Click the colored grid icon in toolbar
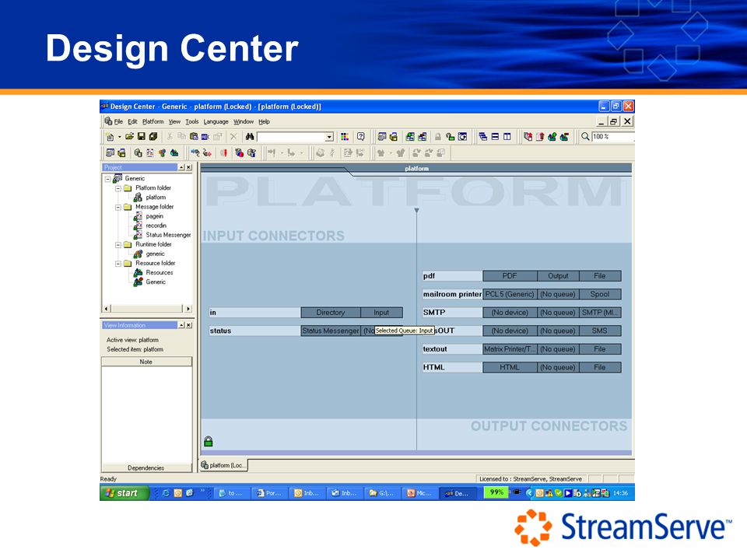 pos(345,137)
